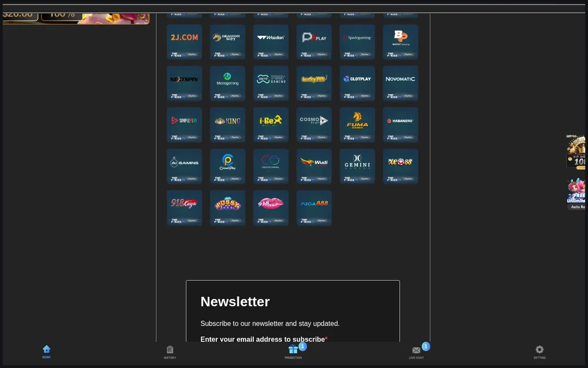Click the Newsletter heading

coord(235,302)
